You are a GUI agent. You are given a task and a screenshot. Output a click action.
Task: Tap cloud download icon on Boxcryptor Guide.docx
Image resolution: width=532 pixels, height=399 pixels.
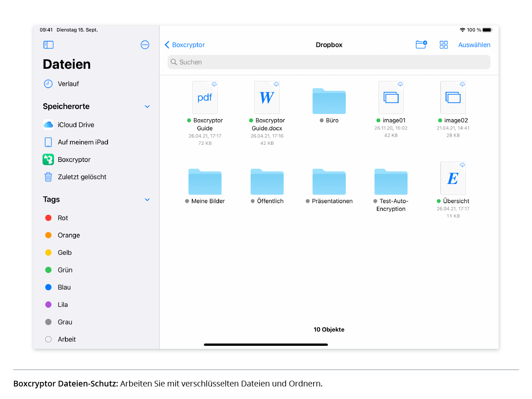[276, 84]
